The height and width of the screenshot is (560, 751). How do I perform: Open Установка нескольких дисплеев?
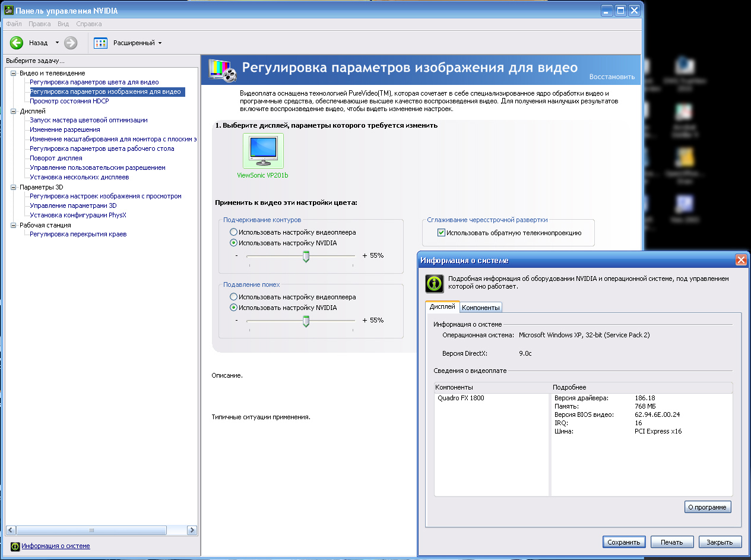coord(80,177)
